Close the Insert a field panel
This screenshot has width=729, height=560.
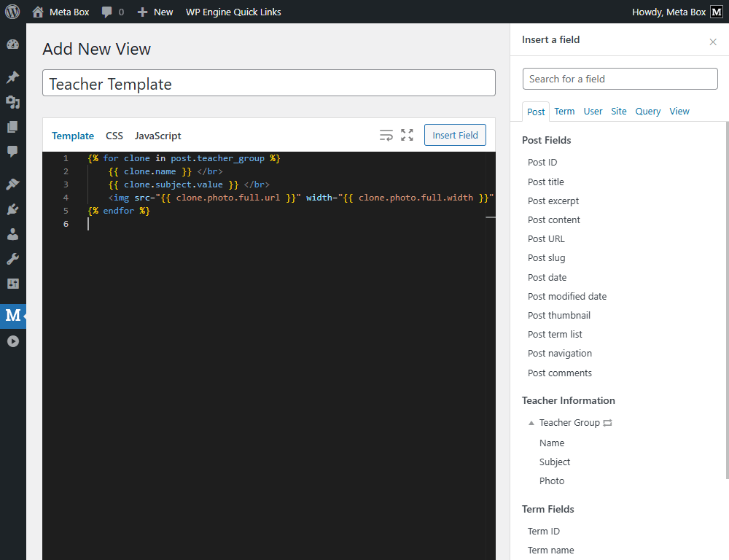point(712,42)
